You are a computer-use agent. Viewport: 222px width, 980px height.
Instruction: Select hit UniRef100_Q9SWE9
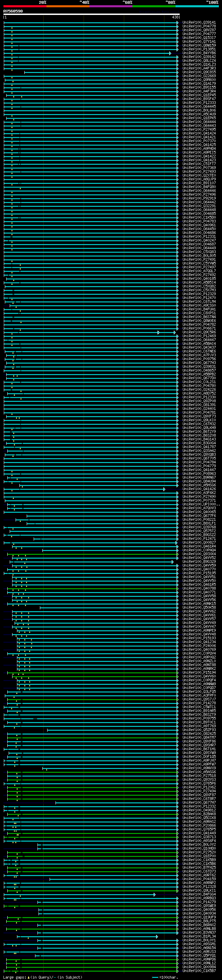[199, 906]
